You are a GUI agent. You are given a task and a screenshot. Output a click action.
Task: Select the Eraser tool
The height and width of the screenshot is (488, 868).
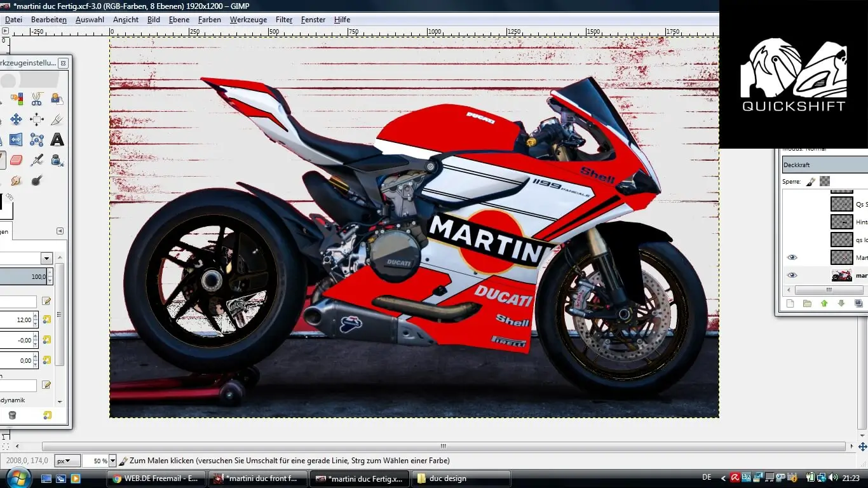[16, 160]
